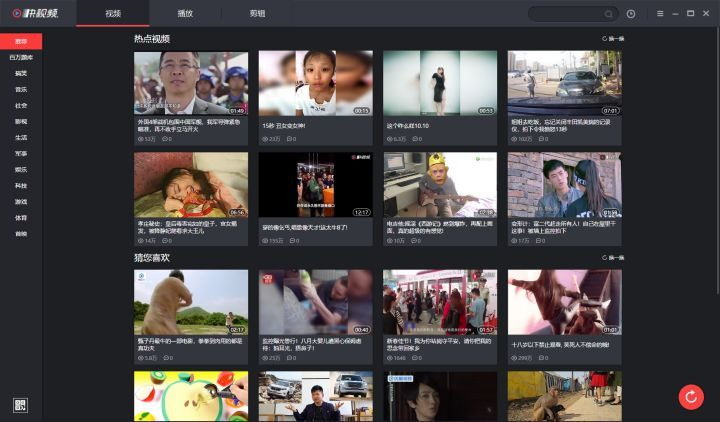Refresh the 热点视频 section with 换一换

pyautogui.click(x=613, y=39)
